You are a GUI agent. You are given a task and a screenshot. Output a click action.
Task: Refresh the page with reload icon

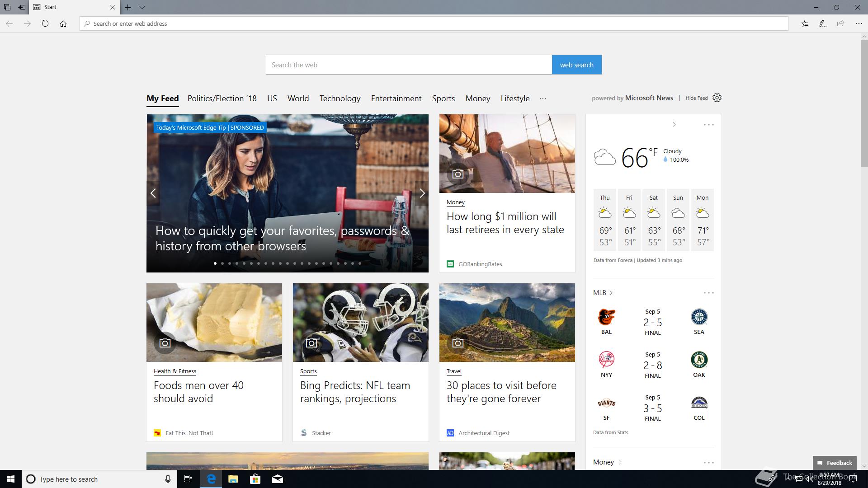coord(45,23)
